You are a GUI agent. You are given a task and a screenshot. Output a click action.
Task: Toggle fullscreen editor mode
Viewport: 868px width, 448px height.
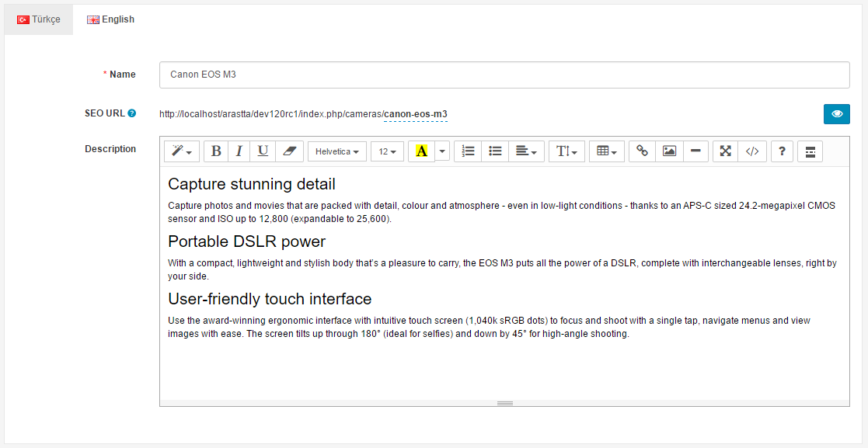[x=726, y=151]
